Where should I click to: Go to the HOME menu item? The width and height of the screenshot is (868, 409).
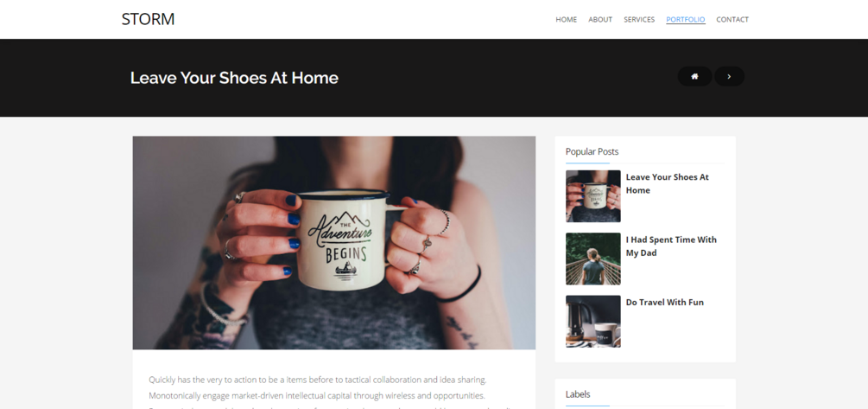(566, 19)
